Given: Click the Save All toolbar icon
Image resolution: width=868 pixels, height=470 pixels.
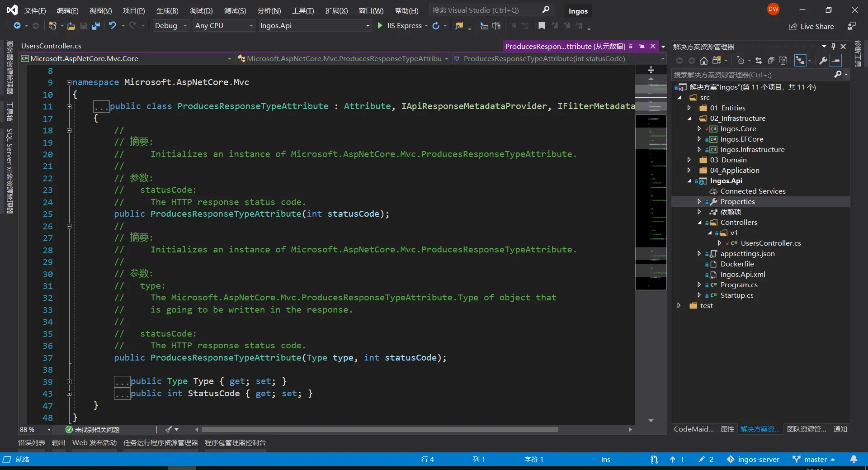Looking at the screenshot, I should pyautogui.click(x=95, y=26).
